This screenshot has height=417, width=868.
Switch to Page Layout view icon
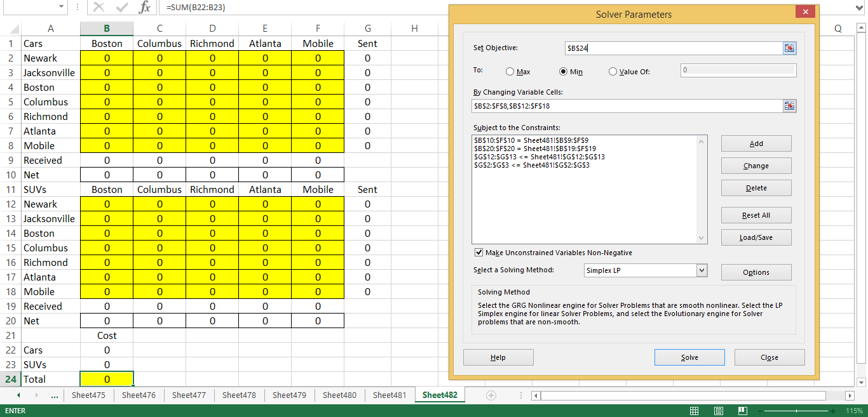coord(718,411)
